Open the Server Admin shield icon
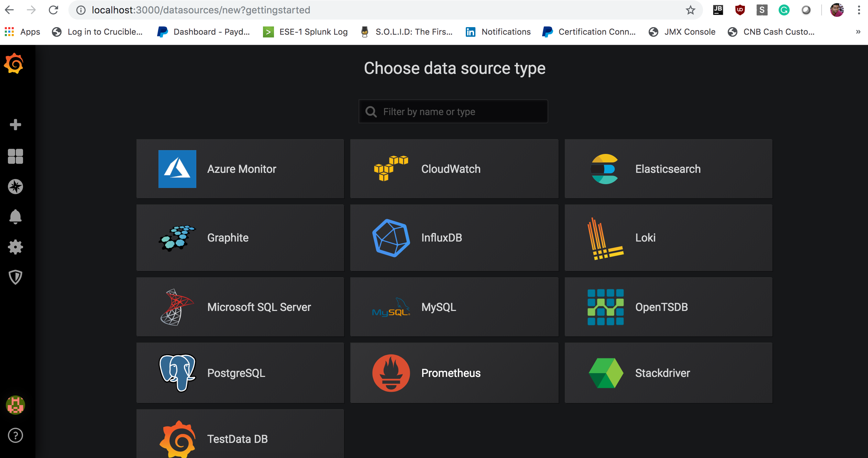 click(15, 277)
